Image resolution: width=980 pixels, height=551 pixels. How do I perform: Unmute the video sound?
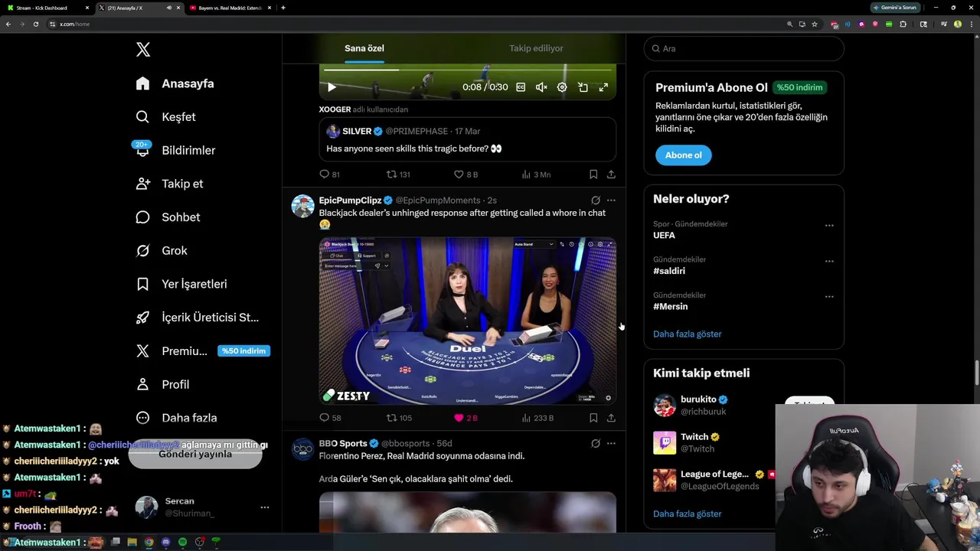[x=541, y=87]
